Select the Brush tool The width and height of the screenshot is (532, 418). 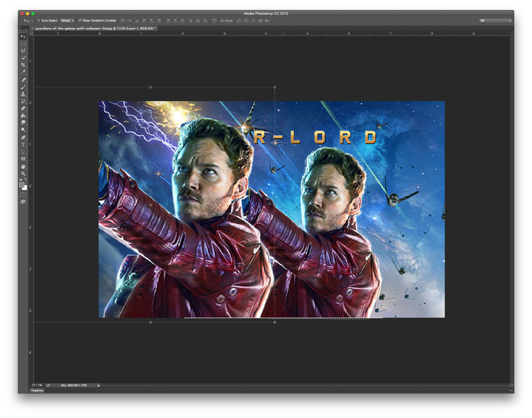click(x=23, y=87)
